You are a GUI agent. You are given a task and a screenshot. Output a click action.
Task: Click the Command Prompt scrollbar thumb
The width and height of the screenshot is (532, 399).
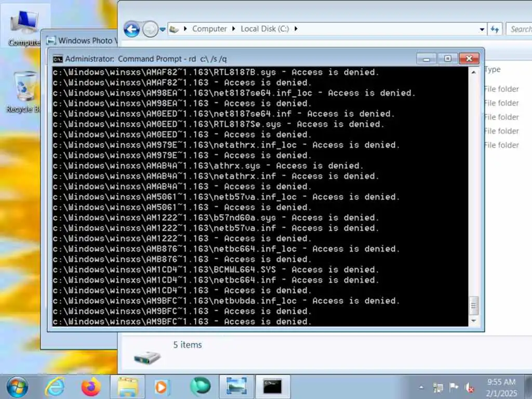tap(474, 305)
